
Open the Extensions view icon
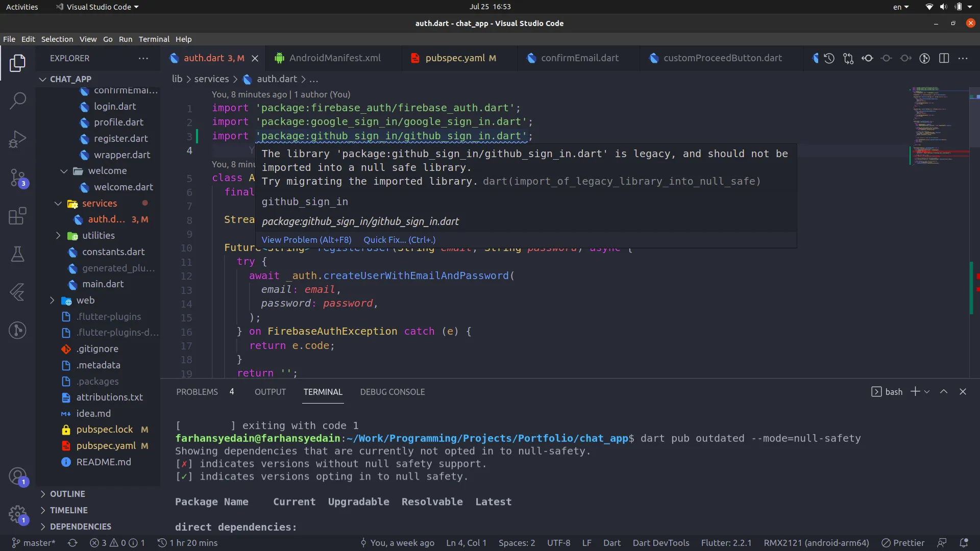(18, 216)
